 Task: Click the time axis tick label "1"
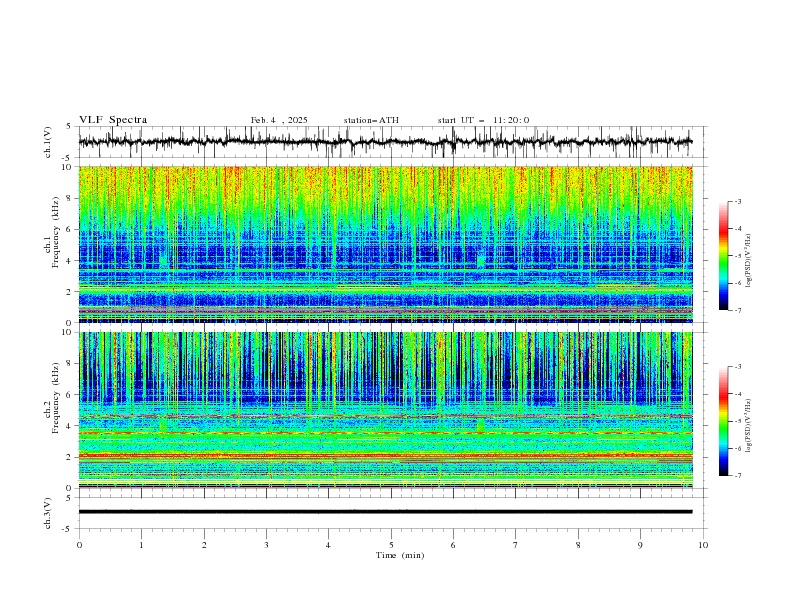tap(141, 545)
